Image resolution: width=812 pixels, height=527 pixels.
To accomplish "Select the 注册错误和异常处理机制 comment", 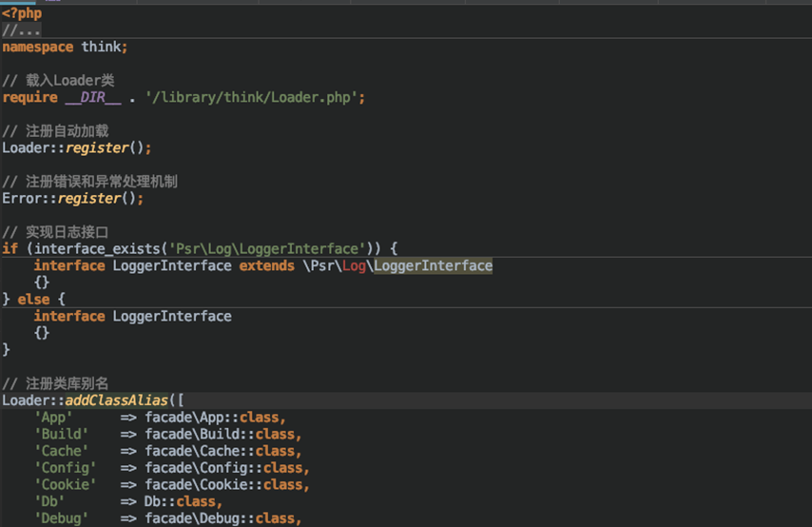I will point(89,182).
